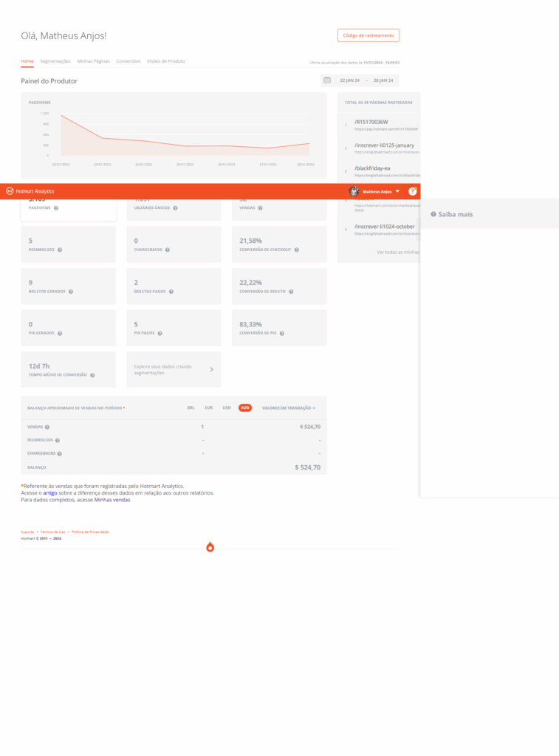
Task: Open Conversões tab
Action: coord(128,61)
